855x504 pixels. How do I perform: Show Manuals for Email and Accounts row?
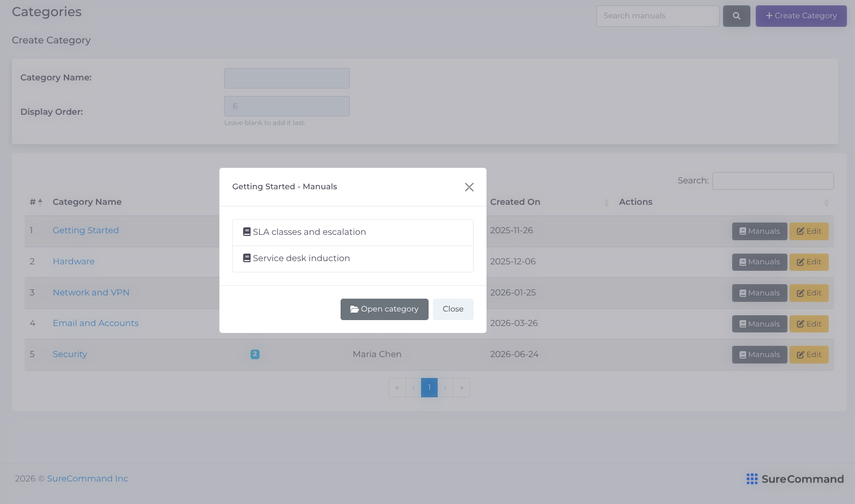click(760, 324)
